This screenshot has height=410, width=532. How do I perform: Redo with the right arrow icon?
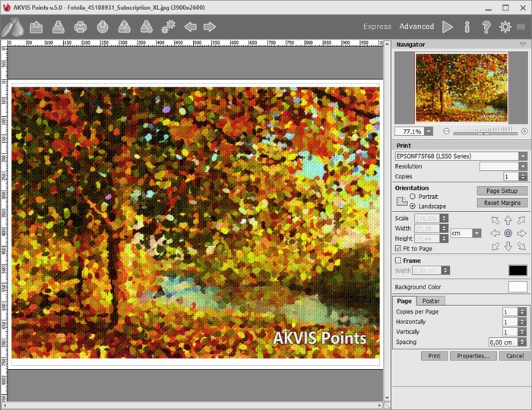(x=210, y=27)
